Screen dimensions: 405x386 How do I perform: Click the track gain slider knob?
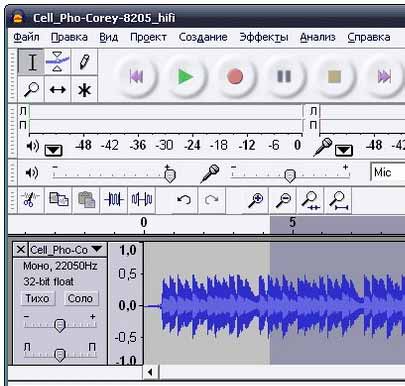60,325
